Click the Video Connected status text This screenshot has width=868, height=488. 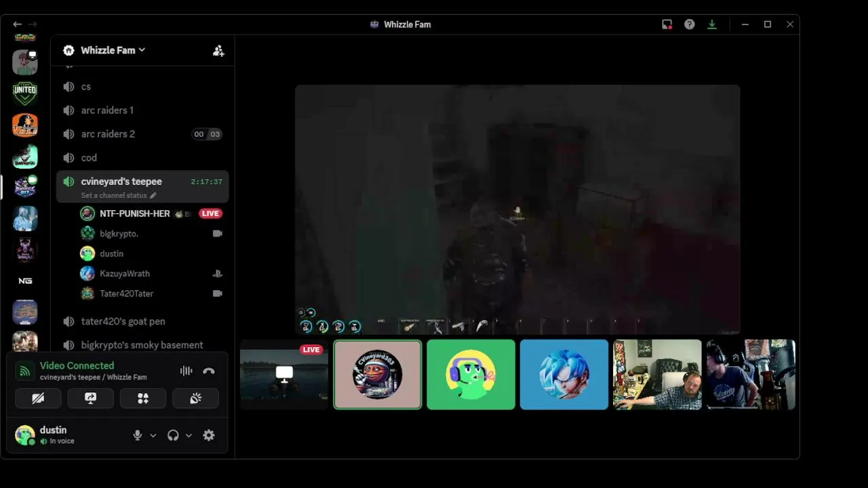point(77,365)
